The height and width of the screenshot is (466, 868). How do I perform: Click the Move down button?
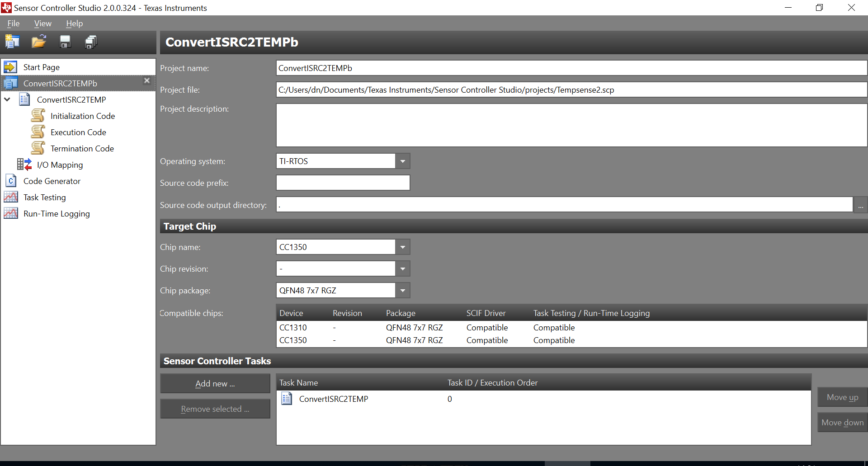(x=843, y=422)
